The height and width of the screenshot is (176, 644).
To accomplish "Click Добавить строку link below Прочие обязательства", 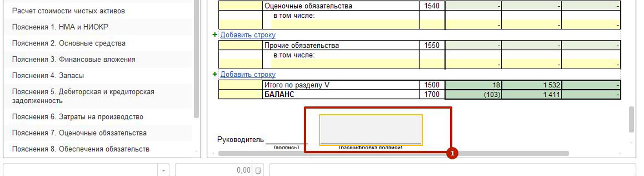I will click(248, 74).
